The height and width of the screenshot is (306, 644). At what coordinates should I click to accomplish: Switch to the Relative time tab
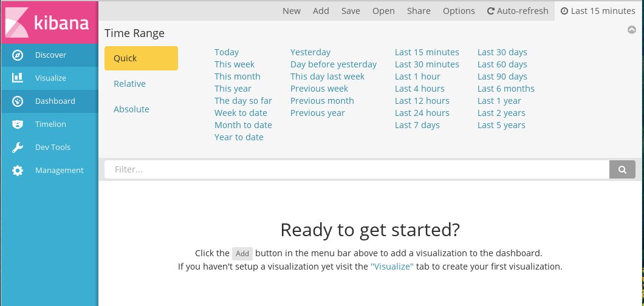coord(130,84)
